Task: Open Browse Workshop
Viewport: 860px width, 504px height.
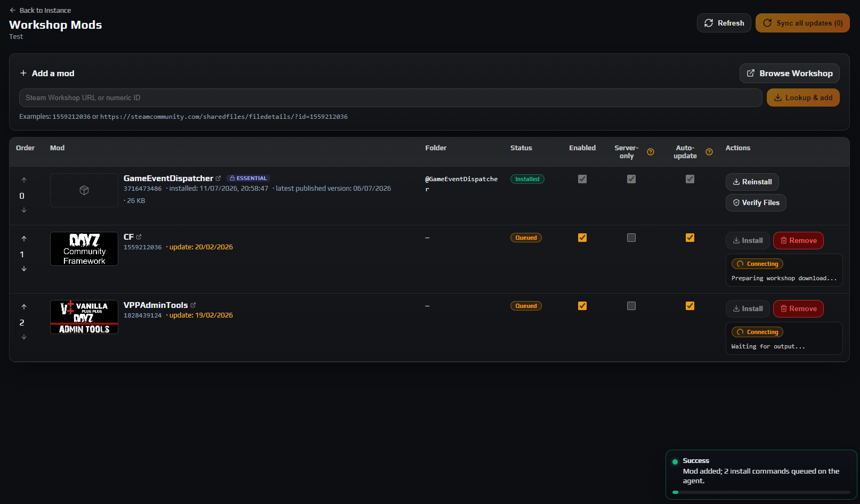Action: click(x=790, y=74)
